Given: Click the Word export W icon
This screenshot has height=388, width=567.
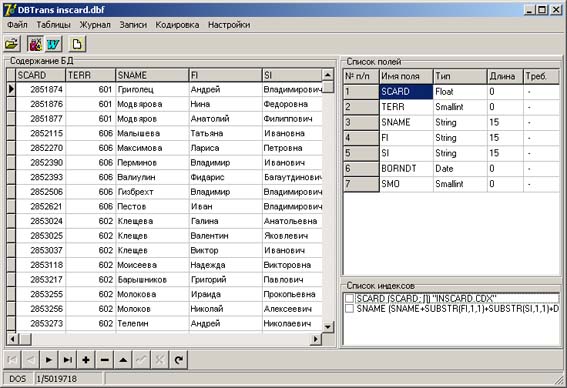Looking at the screenshot, I should click(x=53, y=44).
